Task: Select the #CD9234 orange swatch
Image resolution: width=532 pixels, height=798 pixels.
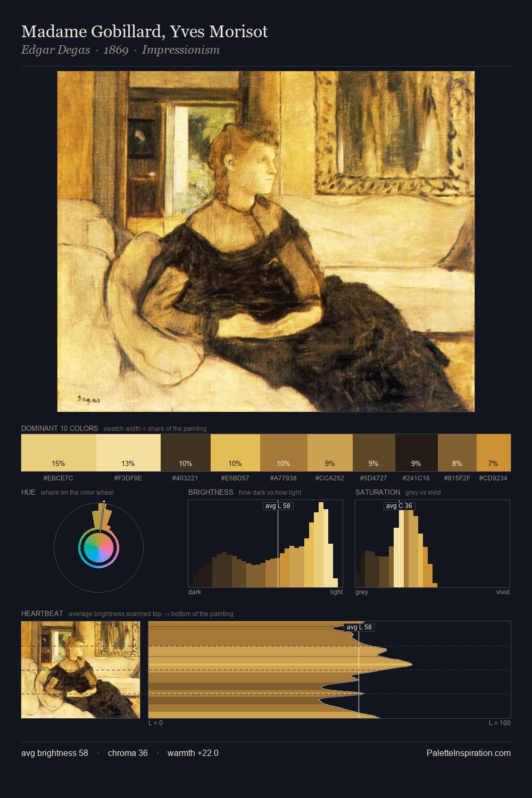Action: pyautogui.click(x=494, y=453)
